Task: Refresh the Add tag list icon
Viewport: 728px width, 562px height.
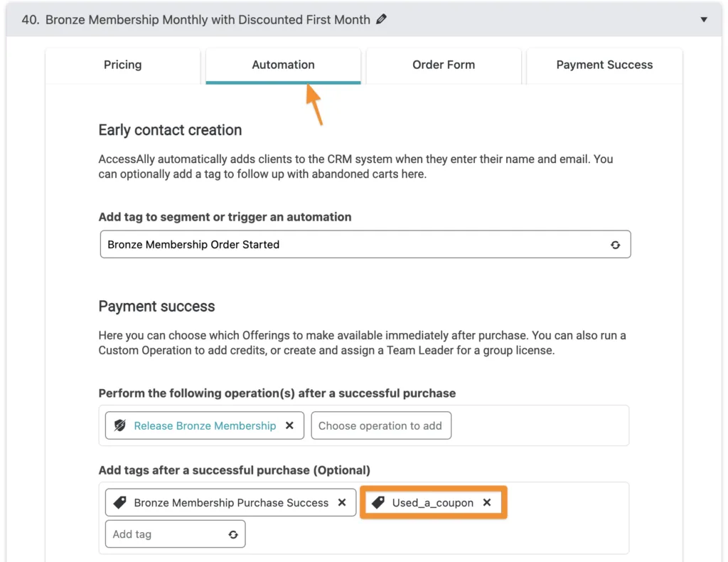Action: 233,534
